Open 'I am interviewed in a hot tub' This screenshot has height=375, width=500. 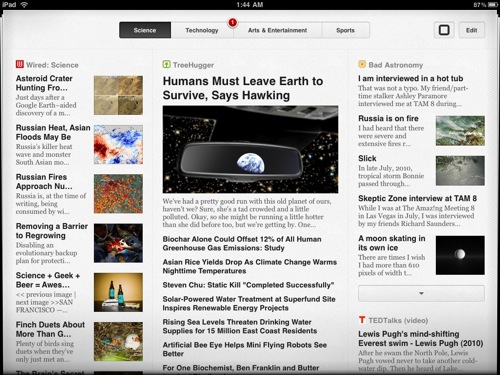(411, 78)
